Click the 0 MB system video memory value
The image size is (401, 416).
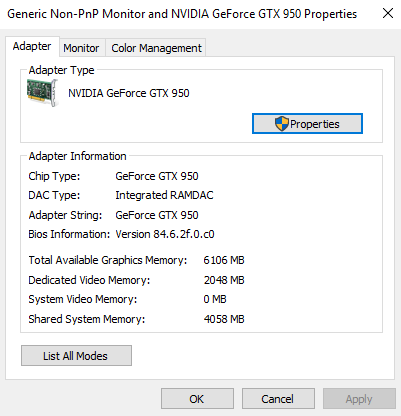(x=215, y=299)
